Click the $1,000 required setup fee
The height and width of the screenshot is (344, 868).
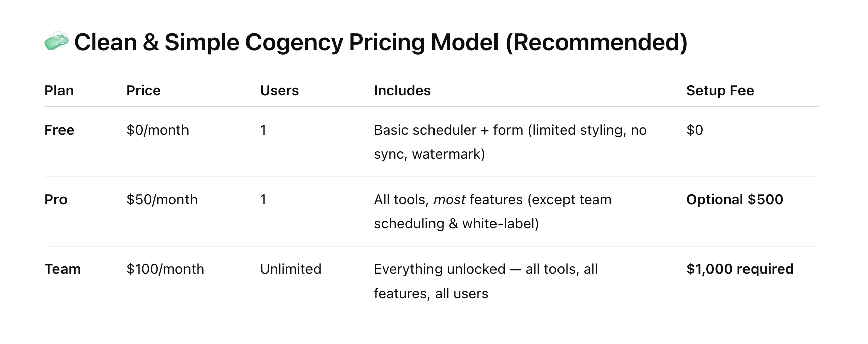pos(739,269)
